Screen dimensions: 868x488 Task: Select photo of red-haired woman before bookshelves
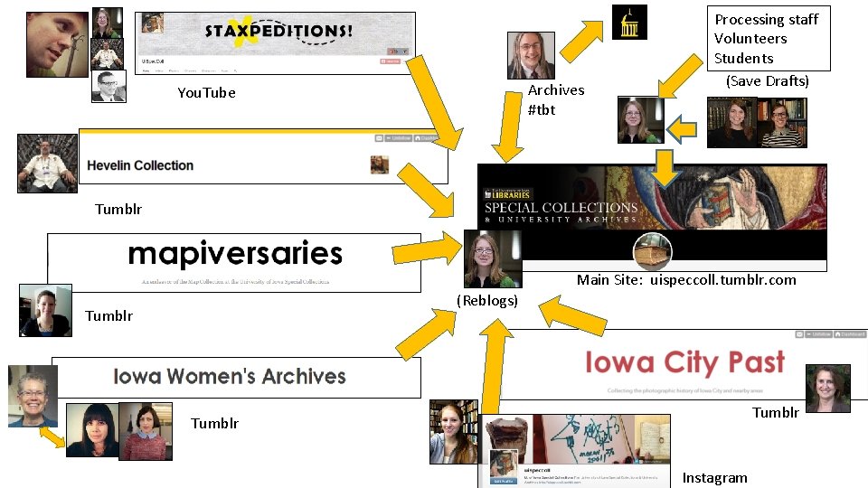point(454,432)
